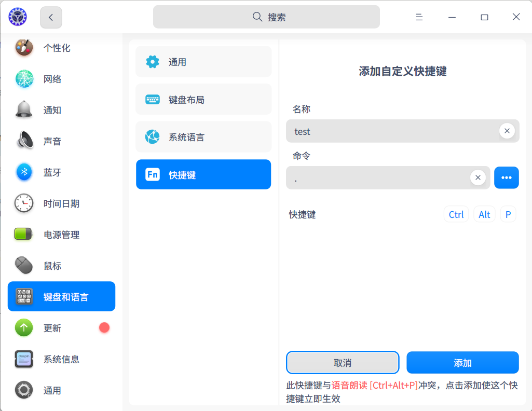Open the command browser with the ellipsis button
The height and width of the screenshot is (411, 532).
(x=506, y=177)
